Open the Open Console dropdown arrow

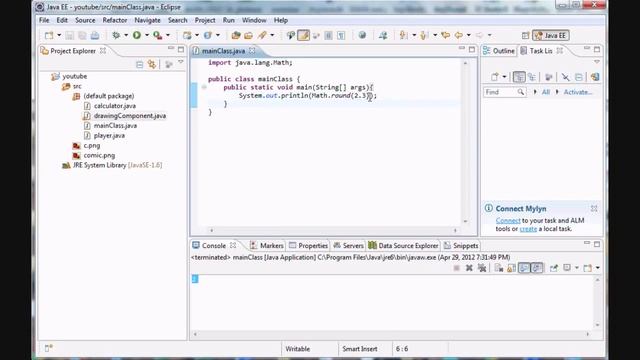pos(598,268)
